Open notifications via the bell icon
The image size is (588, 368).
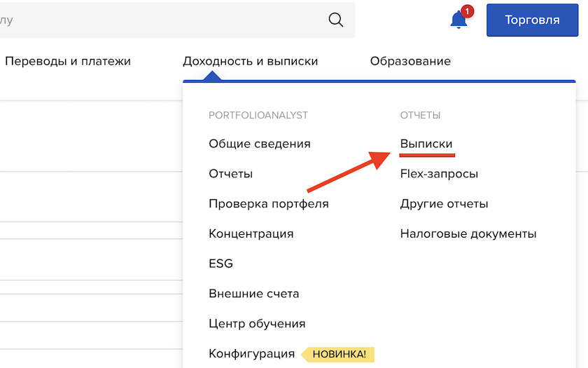[458, 20]
